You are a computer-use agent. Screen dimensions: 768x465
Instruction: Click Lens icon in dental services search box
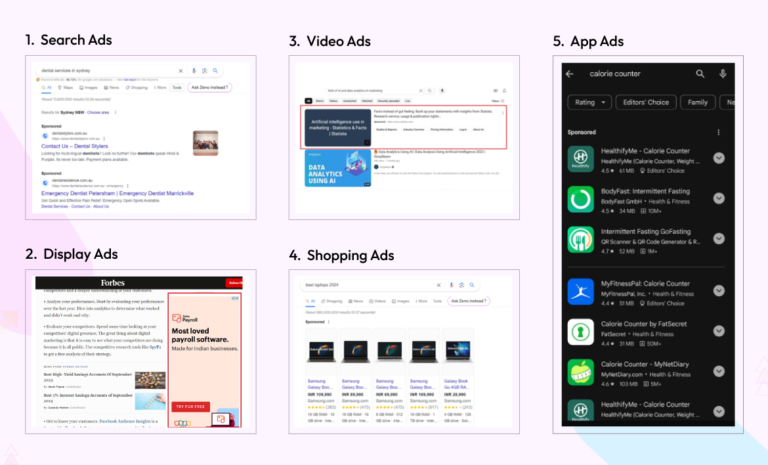pyautogui.click(x=205, y=71)
